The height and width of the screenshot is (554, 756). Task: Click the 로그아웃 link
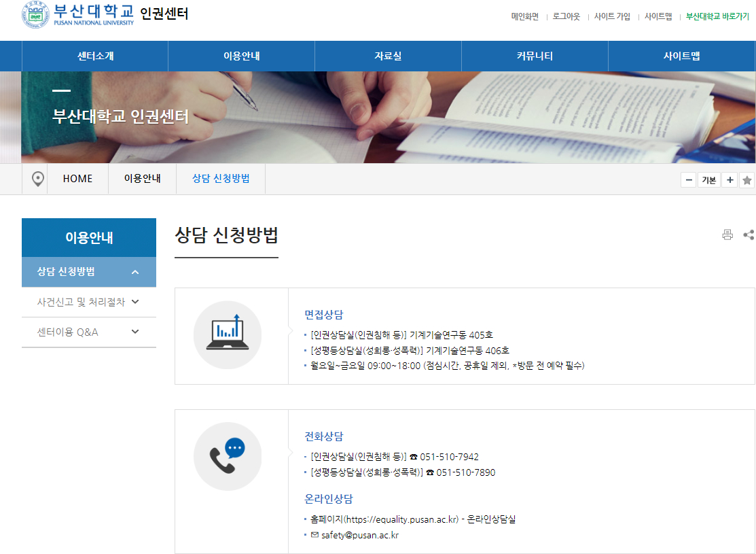coord(566,16)
